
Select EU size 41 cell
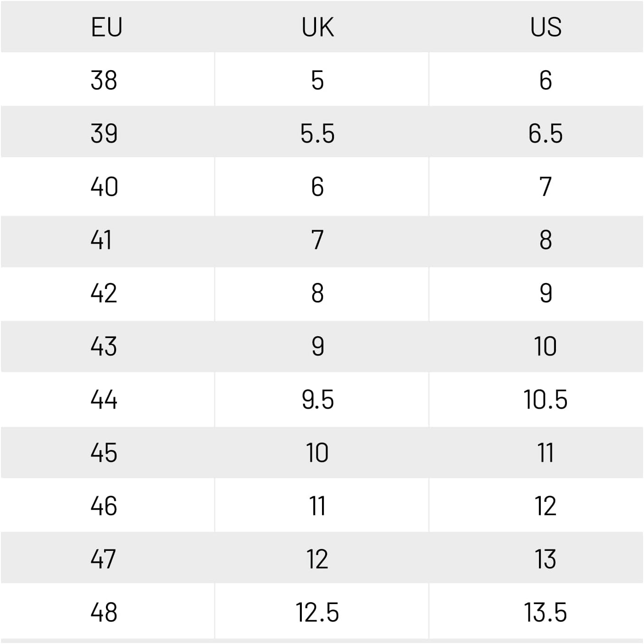(x=101, y=240)
